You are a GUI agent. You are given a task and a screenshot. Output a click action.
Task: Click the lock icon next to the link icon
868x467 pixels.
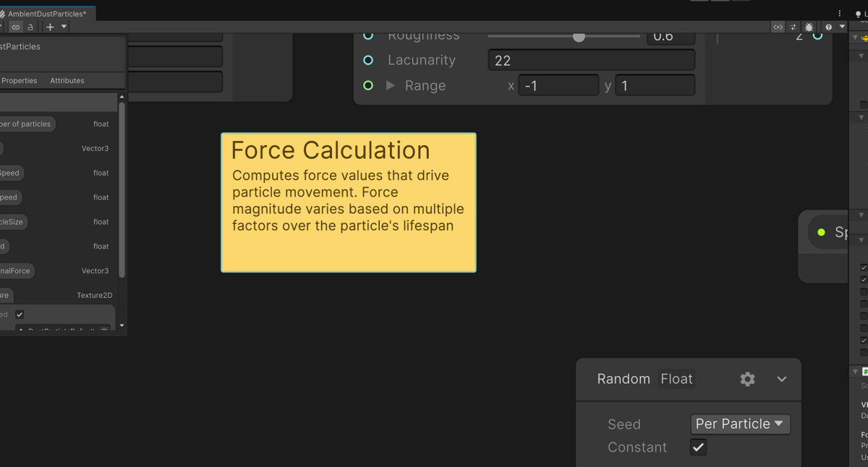click(30, 27)
